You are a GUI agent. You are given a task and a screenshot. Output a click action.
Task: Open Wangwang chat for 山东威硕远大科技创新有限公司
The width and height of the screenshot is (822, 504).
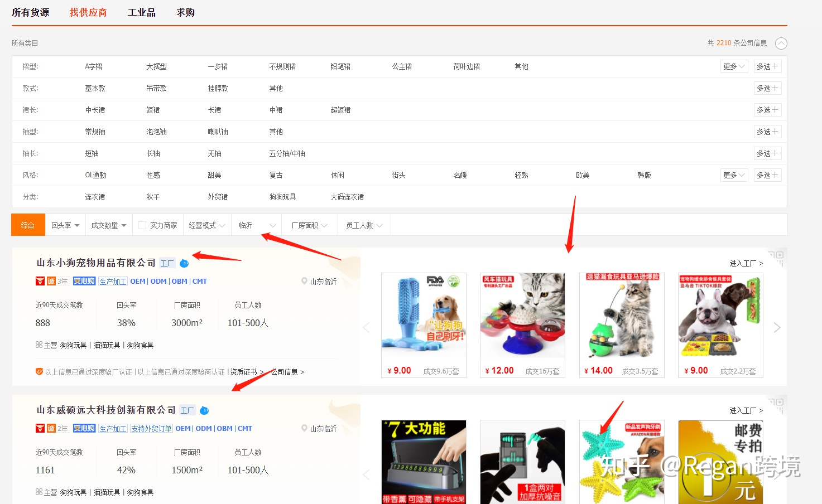[x=204, y=410]
